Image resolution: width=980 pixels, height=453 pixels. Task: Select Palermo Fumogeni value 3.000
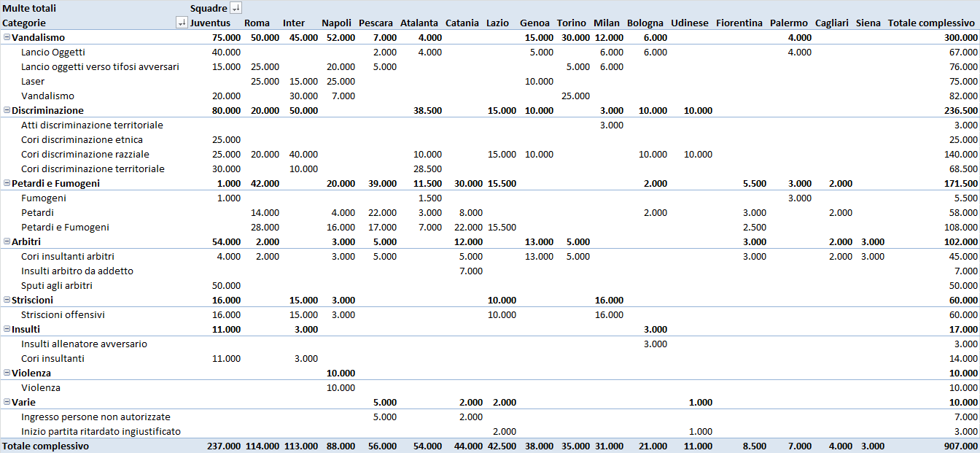(x=800, y=198)
